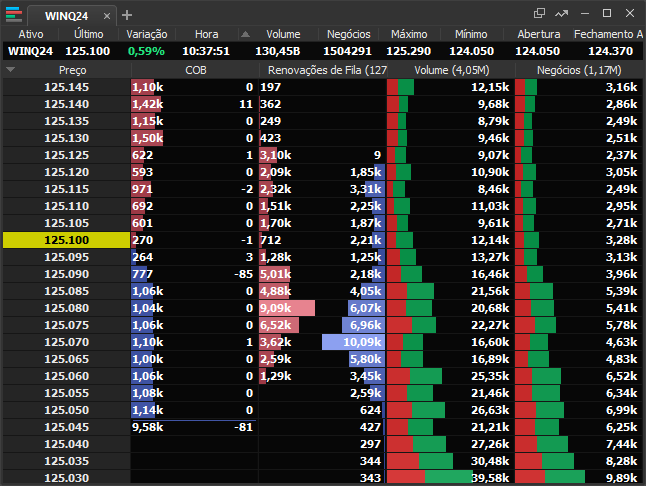The width and height of the screenshot is (646, 486).
Task: Click the 124.370 closing value
Action: (610, 51)
